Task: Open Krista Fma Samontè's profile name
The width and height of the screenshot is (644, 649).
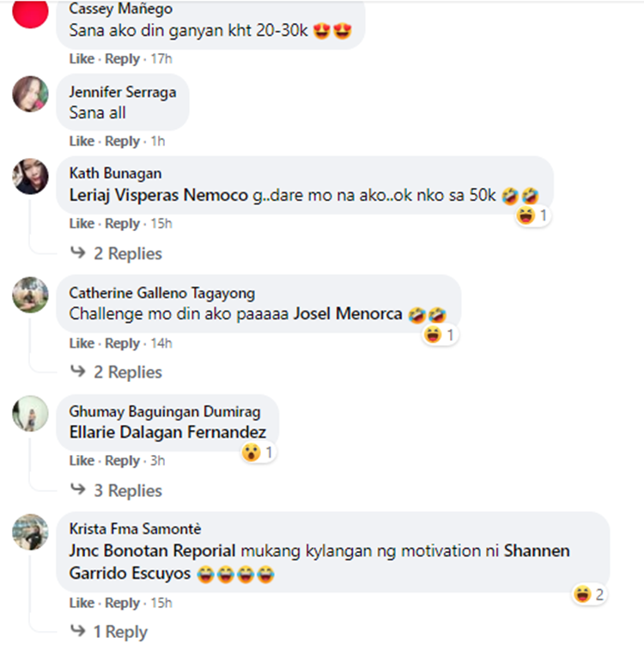Action: (135, 529)
